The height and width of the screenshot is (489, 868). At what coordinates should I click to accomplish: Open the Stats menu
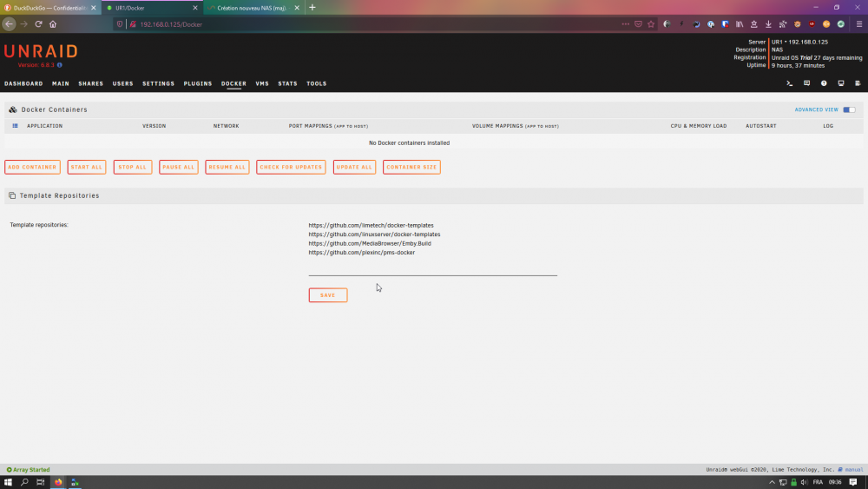point(287,83)
